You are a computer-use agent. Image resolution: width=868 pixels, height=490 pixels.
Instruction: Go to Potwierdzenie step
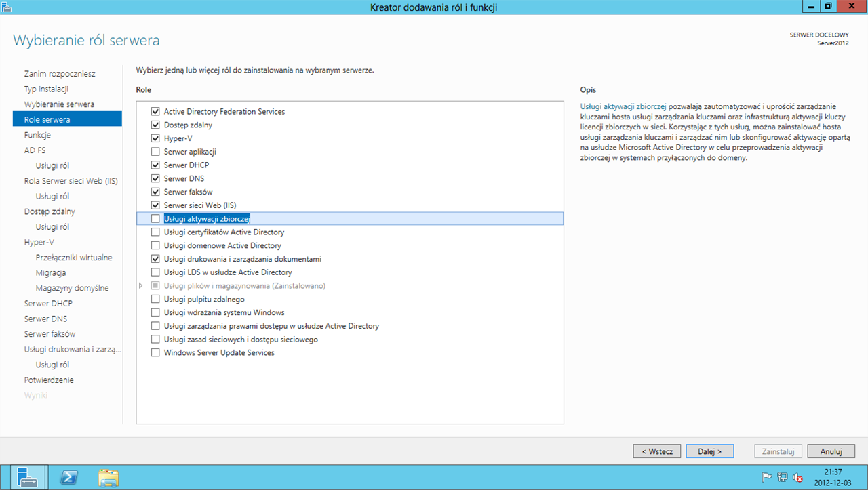[x=49, y=380]
